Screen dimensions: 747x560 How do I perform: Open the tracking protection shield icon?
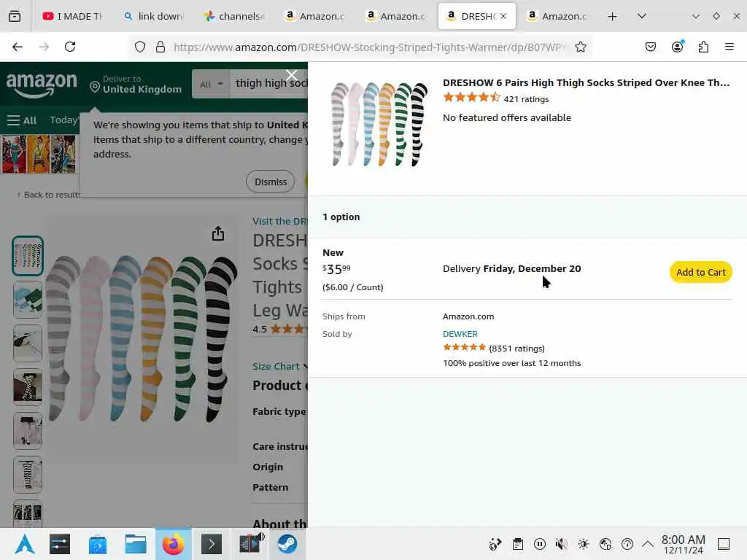click(140, 47)
